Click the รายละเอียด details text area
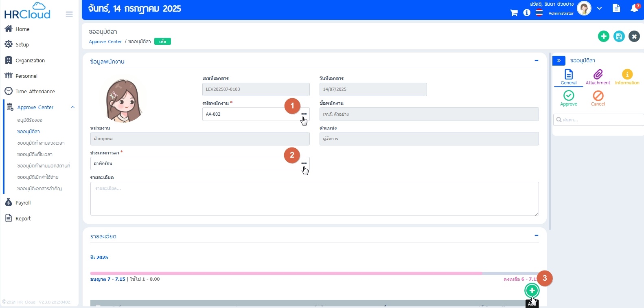The image size is (644, 308). (x=314, y=198)
